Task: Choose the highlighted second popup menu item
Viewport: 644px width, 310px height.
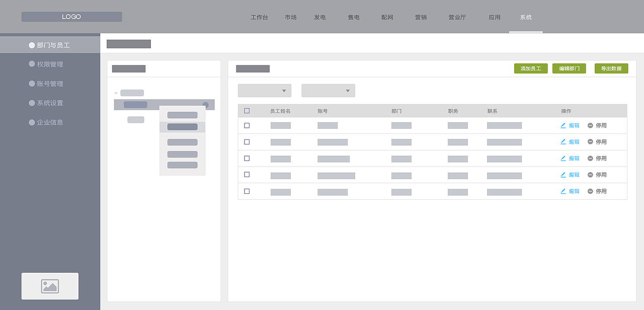Action: coord(182,127)
